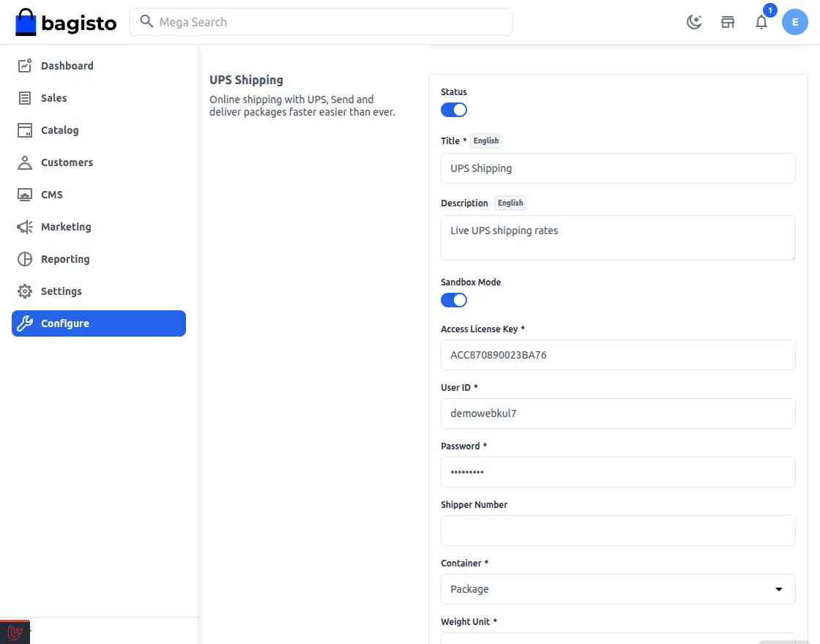This screenshot has width=820, height=644.
Task: Click the Dashboard chart icon
Action: [25, 65]
